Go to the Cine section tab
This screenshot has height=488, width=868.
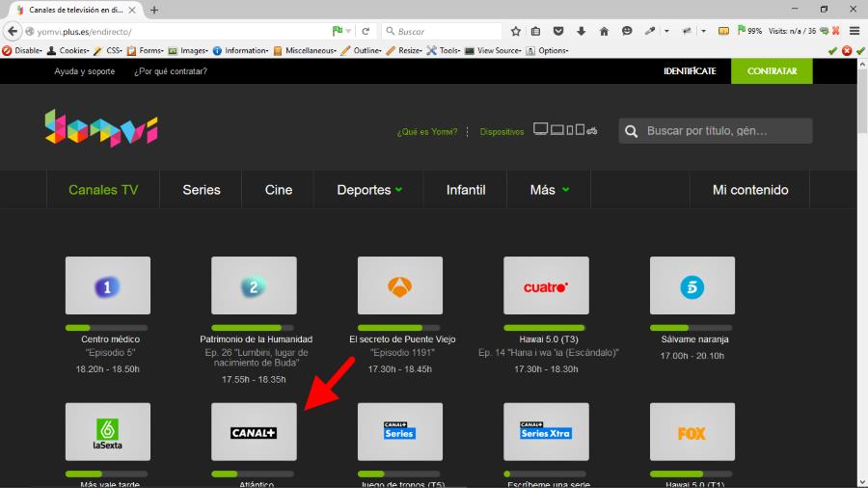tap(279, 190)
